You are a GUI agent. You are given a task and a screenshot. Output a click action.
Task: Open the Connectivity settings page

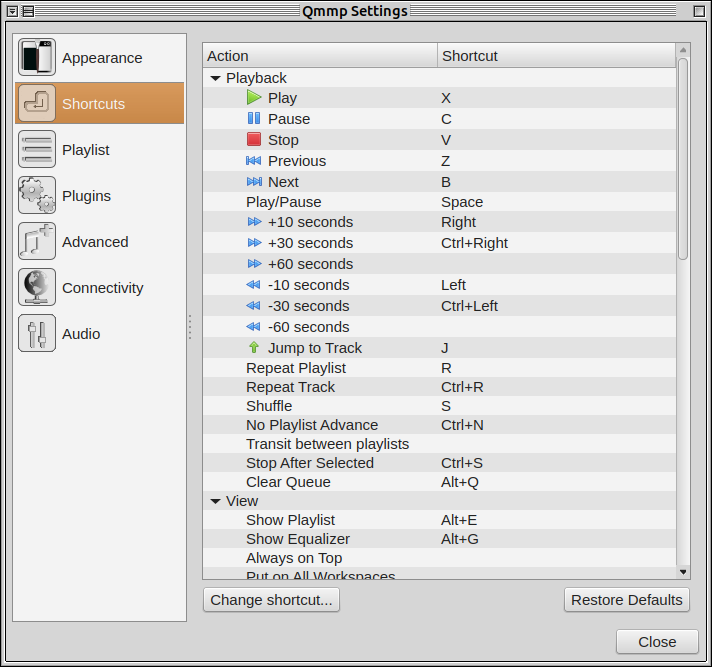[99, 287]
